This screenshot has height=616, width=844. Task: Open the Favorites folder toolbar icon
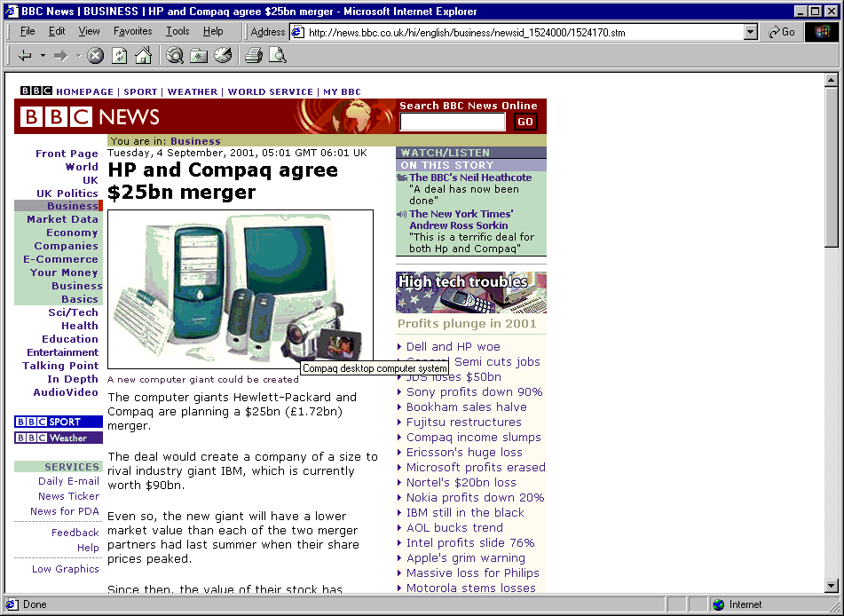click(199, 55)
